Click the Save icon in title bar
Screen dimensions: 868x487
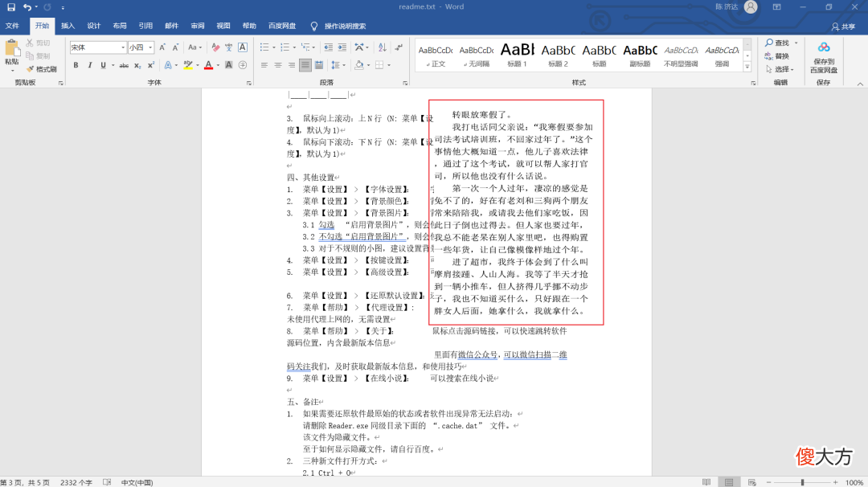pos(11,7)
